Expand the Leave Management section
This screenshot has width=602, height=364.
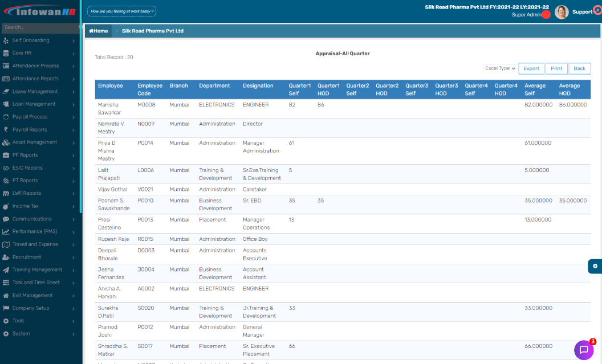[x=40, y=91]
